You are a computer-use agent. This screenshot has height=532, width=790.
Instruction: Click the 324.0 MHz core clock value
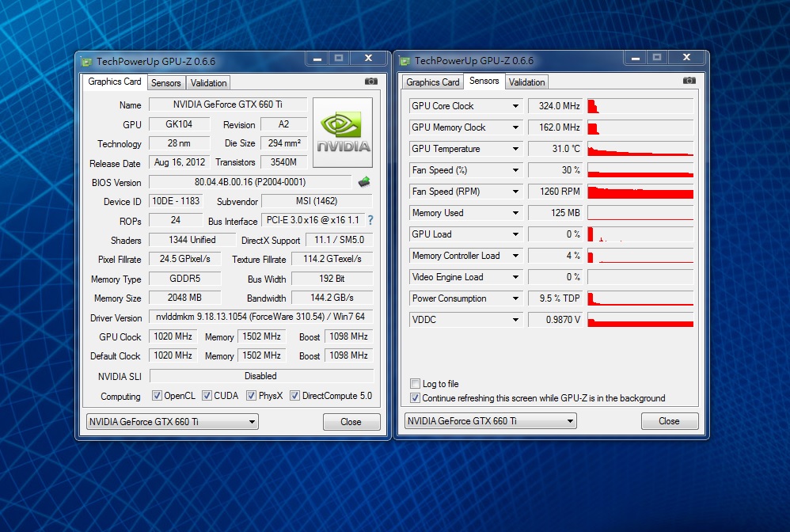click(x=555, y=106)
